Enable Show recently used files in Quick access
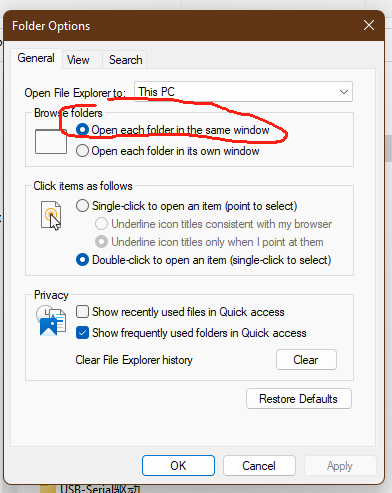392x493 pixels. (180, 312)
